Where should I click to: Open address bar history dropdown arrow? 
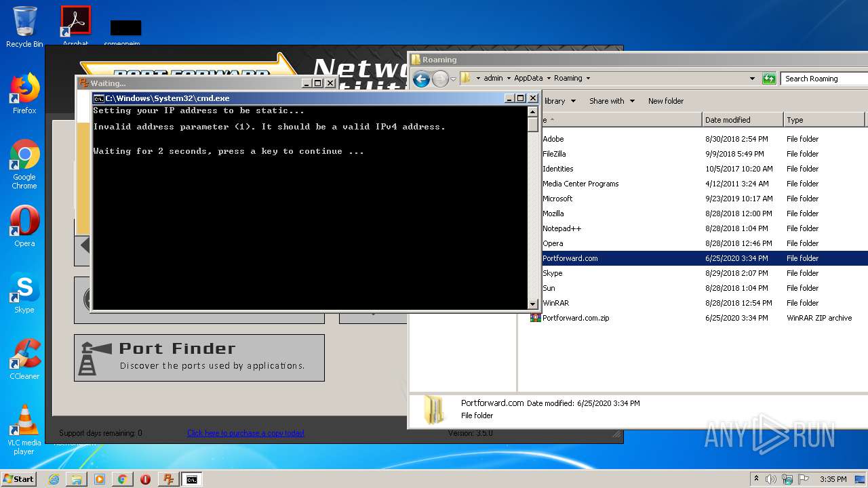tap(752, 79)
